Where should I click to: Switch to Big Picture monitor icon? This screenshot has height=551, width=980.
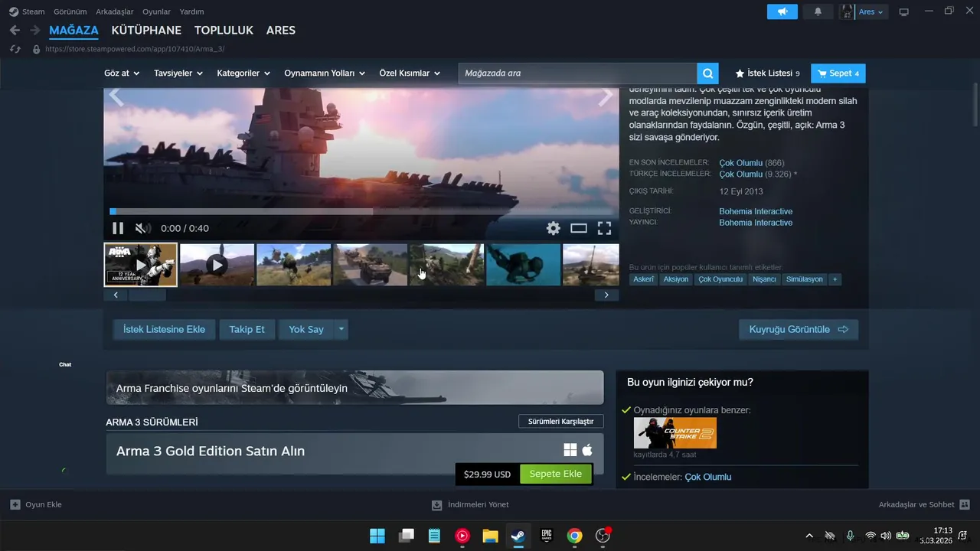[x=903, y=11]
